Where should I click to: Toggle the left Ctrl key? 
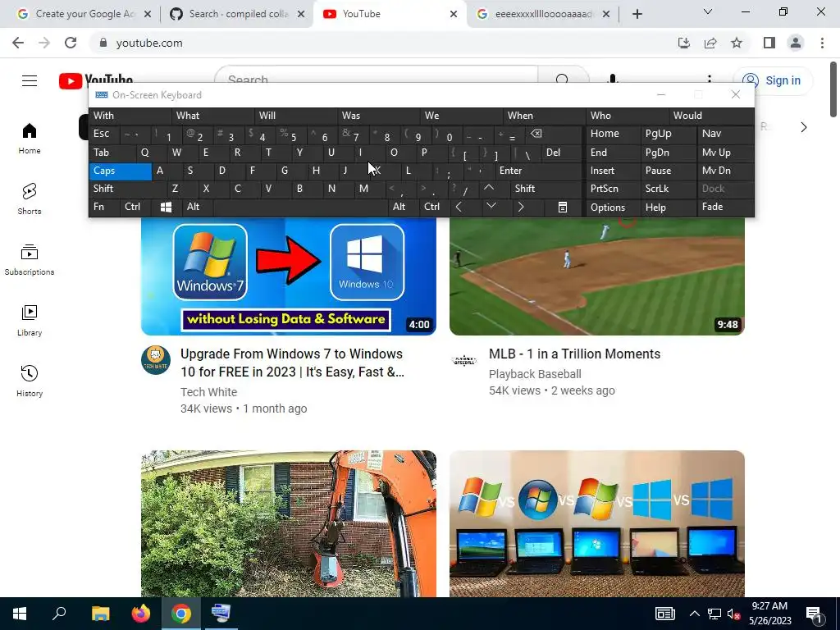pyautogui.click(x=135, y=207)
